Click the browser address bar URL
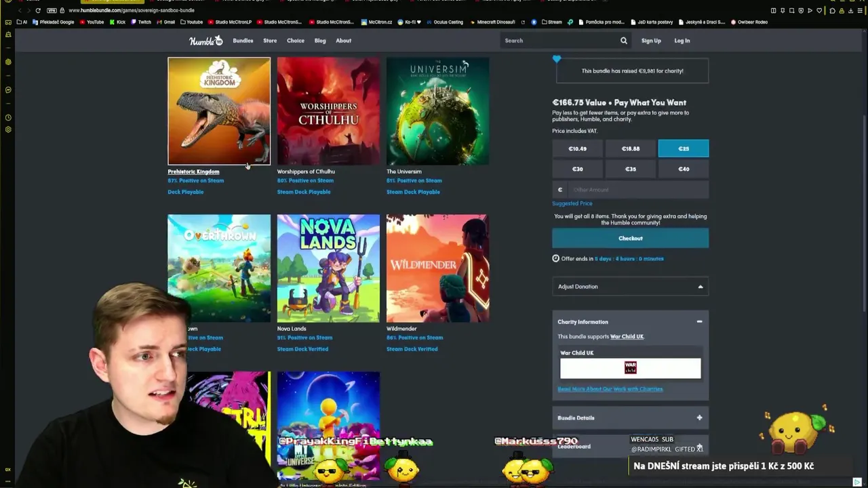 click(x=132, y=10)
